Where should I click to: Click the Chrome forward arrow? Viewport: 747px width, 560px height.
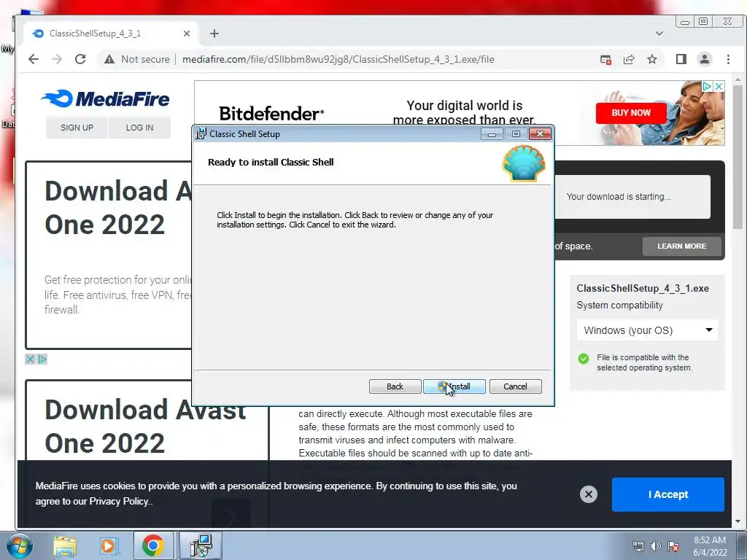tap(57, 59)
